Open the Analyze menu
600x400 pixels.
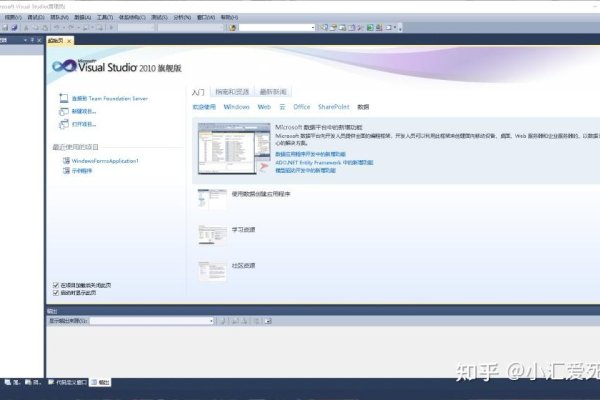tap(182, 17)
